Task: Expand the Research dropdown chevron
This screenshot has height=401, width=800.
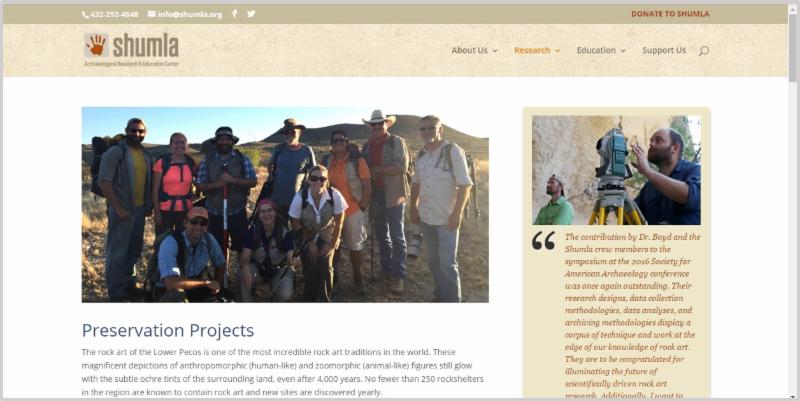Action: [558, 51]
